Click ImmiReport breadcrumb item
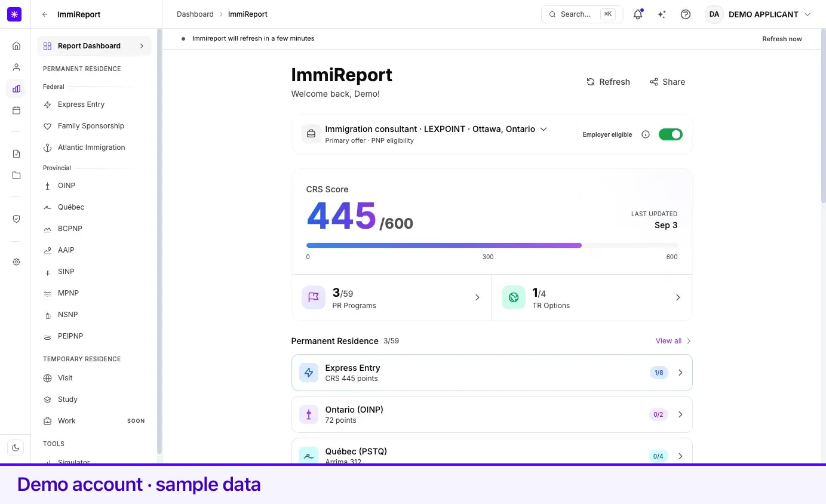 [248, 14]
